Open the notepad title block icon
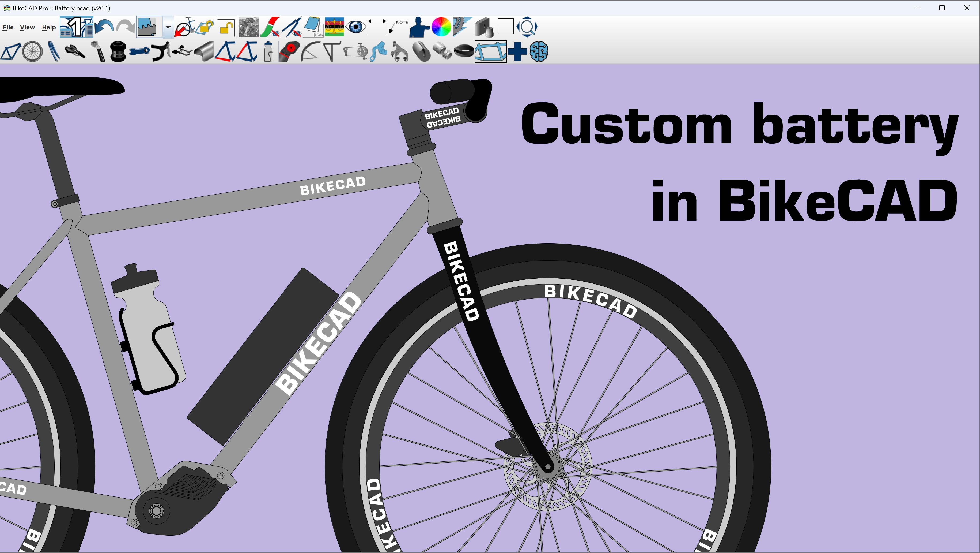The image size is (980, 553). point(313,27)
